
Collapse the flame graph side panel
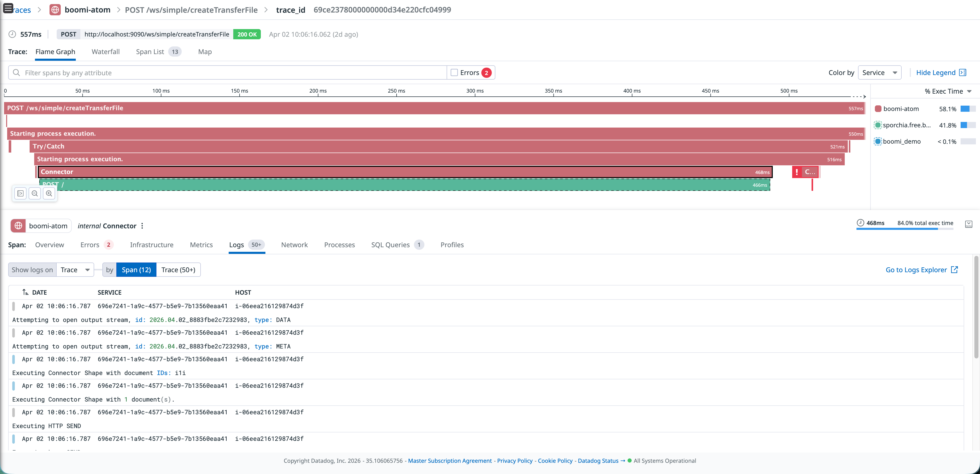pos(20,193)
